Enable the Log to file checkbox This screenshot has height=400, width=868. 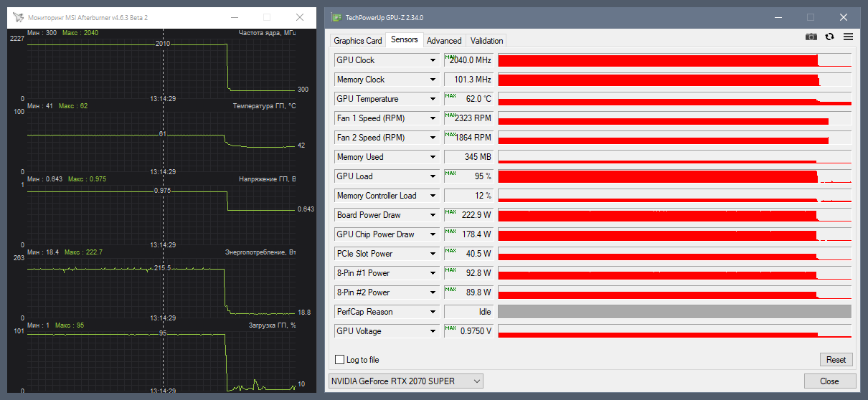[x=340, y=360]
